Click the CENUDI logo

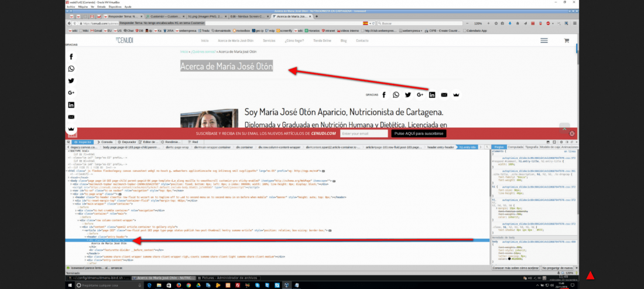(x=124, y=40)
